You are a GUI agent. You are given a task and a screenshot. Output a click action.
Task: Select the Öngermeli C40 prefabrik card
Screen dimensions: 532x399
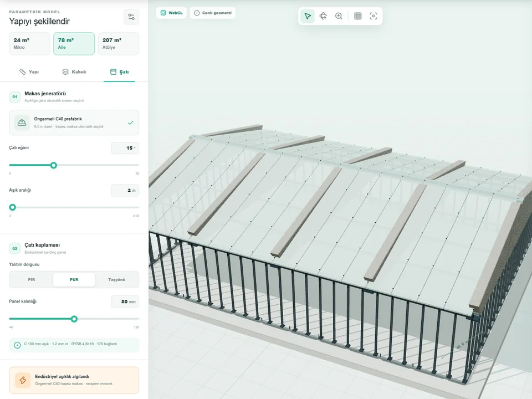74,122
